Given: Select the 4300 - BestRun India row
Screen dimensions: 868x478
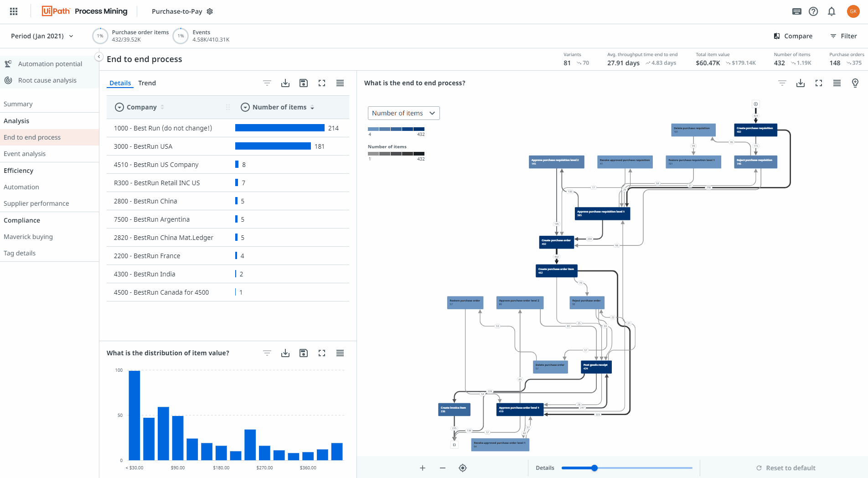Looking at the screenshot, I should (x=228, y=274).
